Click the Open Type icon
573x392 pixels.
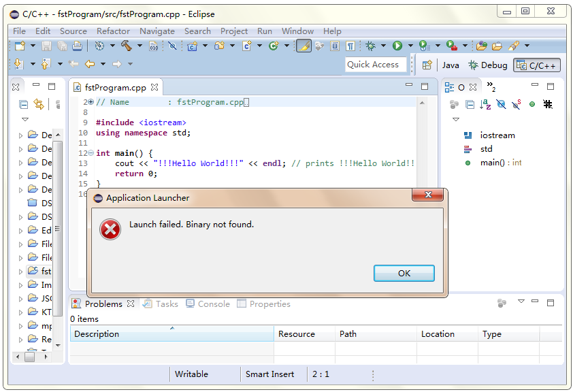[482, 46]
